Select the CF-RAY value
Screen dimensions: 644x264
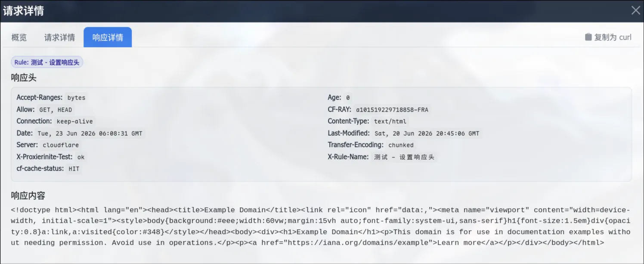(392, 110)
